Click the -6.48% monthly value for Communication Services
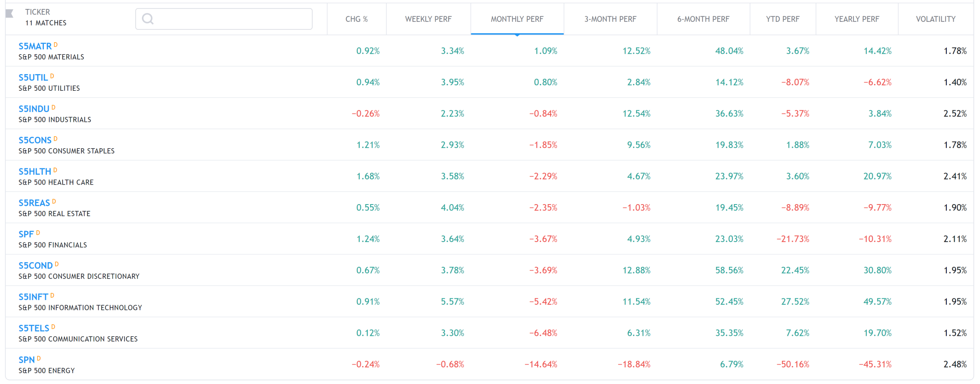The image size is (980, 384). point(543,333)
